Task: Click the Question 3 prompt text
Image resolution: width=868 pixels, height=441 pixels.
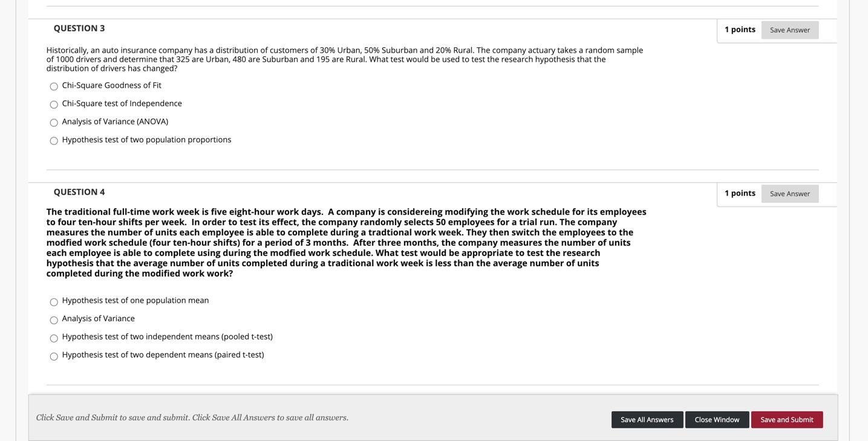Action: (345, 59)
